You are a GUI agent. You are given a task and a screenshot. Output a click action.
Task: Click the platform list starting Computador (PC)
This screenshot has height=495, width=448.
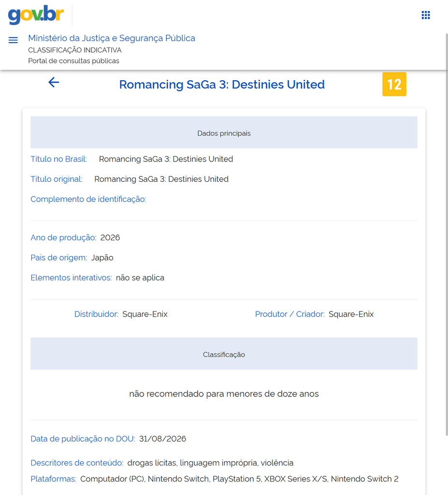[239, 479]
